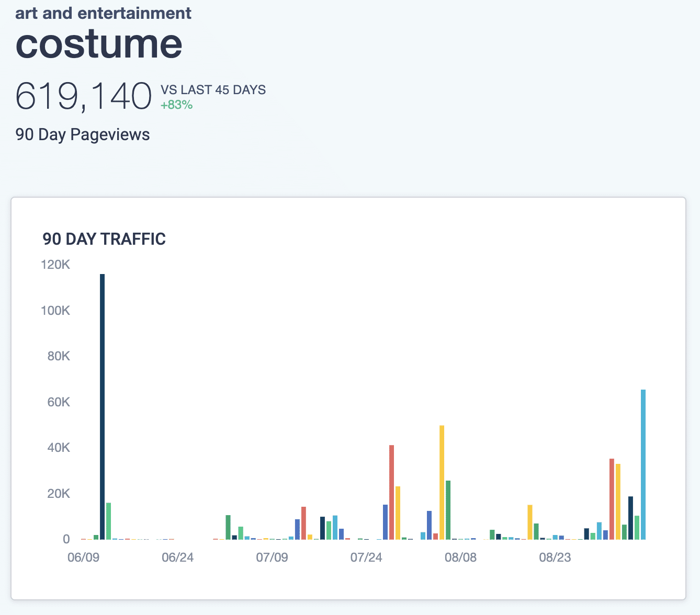The image size is (700, 615).
Task: Select the tall yellow bar before 08/08
Action: [442, 482]
